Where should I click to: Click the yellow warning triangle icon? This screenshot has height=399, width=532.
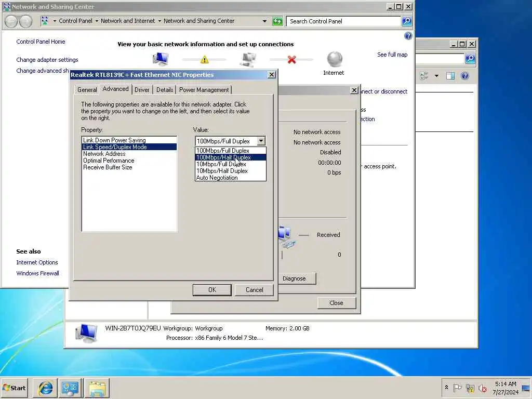[x=205, y=60]
